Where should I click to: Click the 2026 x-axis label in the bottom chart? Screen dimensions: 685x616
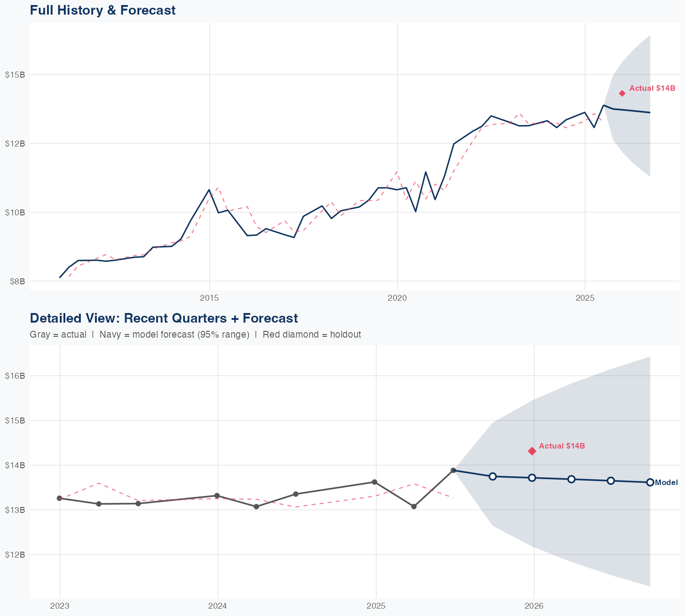click(534, 606)
